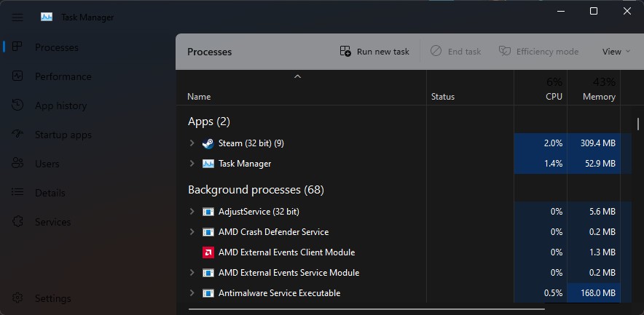644x315 pixels.
Task: Select AMD External Events Client Module process
Action: [286, 252]
